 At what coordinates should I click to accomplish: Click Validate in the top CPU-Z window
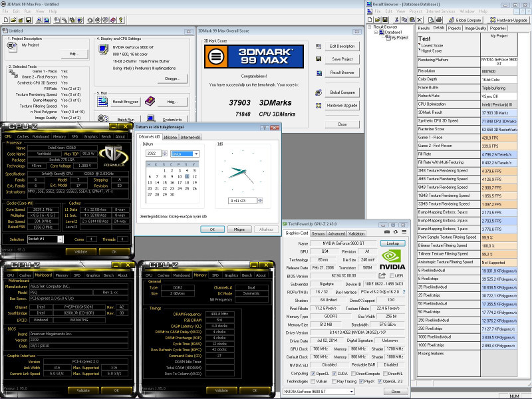pyautogui.click(x=80, y=252)
